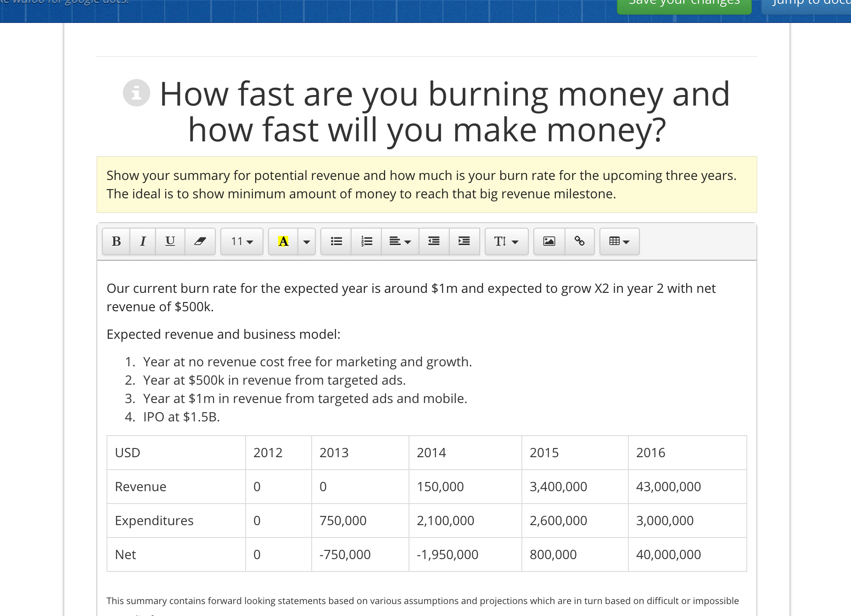Insert a picture using image icon
The image size is (851, 616).
[549, 241]
